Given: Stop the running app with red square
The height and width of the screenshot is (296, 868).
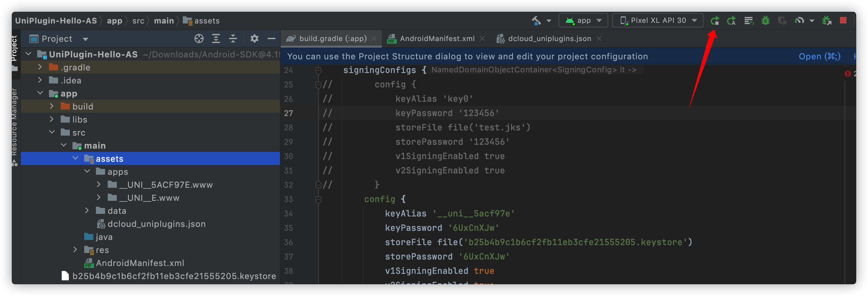Looking at the screenshot, I should [x=844, y=21].
